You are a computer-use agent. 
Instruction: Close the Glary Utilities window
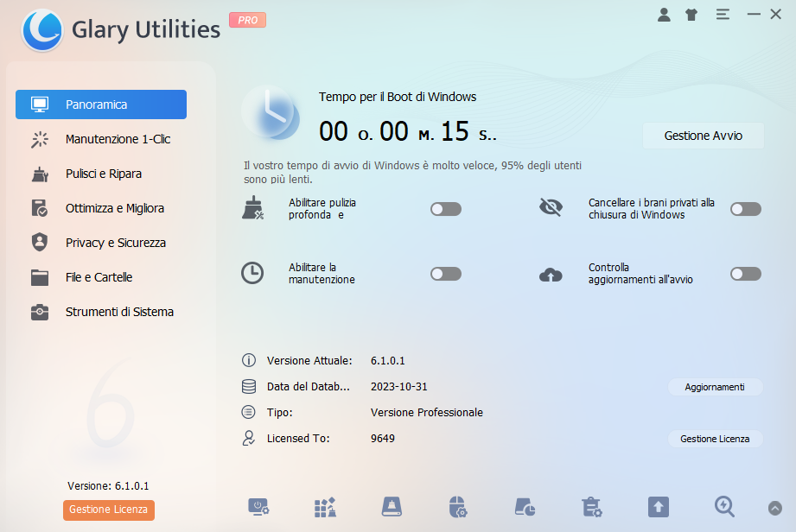pyautogui.click(x=776, y=14)
